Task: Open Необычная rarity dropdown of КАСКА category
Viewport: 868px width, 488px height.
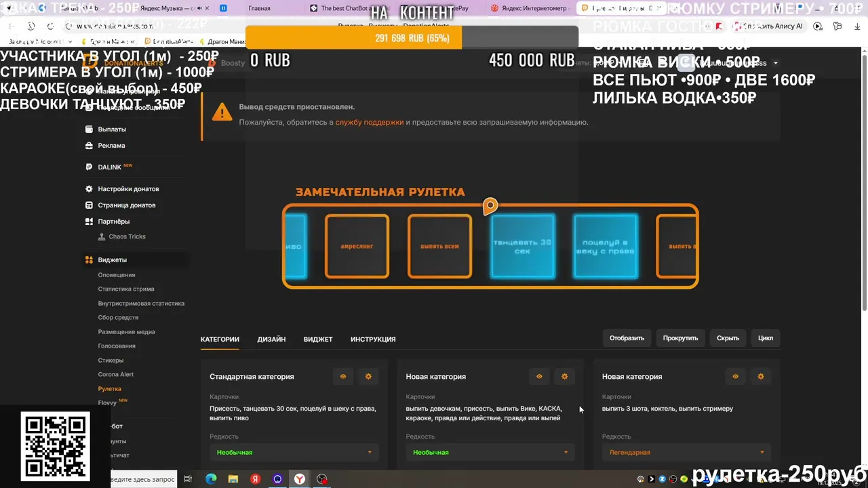Action: (x=490, y=452)
